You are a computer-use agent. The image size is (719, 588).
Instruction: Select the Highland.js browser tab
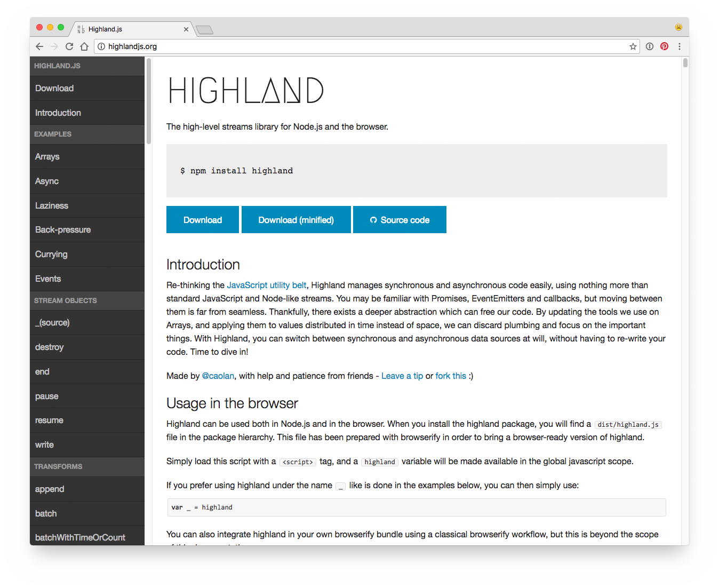(x=132, y=29)
